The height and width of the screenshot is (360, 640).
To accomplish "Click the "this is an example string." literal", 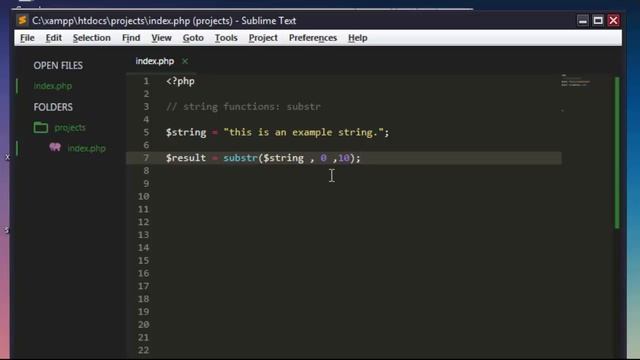I will pos(304,132).
